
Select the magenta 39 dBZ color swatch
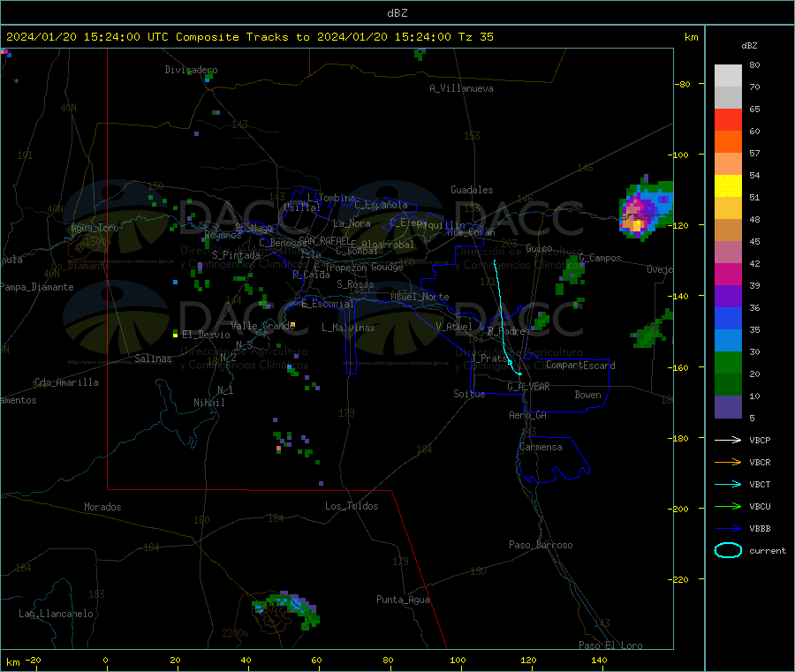[728, 274]
